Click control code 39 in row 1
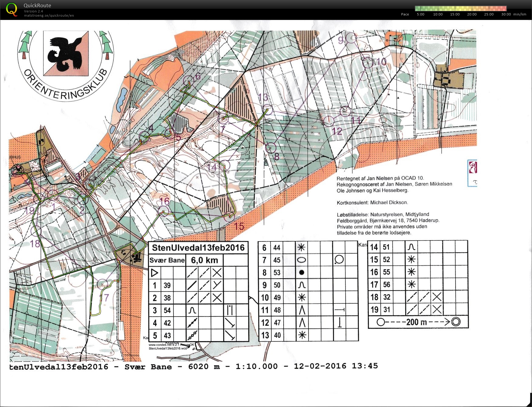Image resolution: width=532 pixels, height=407 pixels. pyautogui.click(x=167, y=285)
